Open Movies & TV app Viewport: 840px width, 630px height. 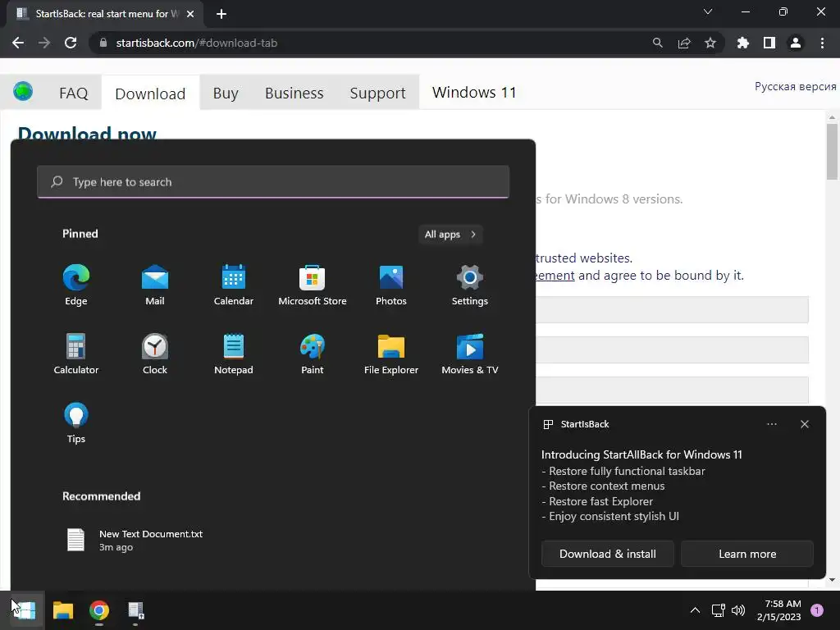[x=470, y=354]
